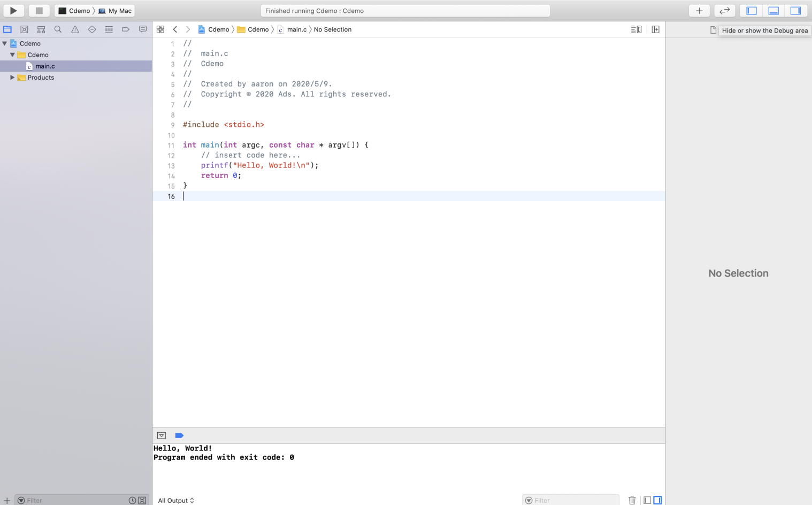This screenshot has width=812, height=505.
Task: Select the Products folder row
Action: tap(76, 78)
